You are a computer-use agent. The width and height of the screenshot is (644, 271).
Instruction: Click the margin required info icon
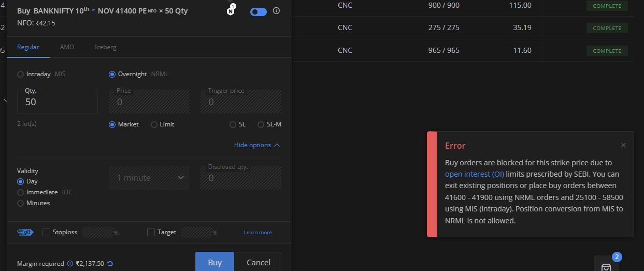pyautogui.click(x=70, y=264)
